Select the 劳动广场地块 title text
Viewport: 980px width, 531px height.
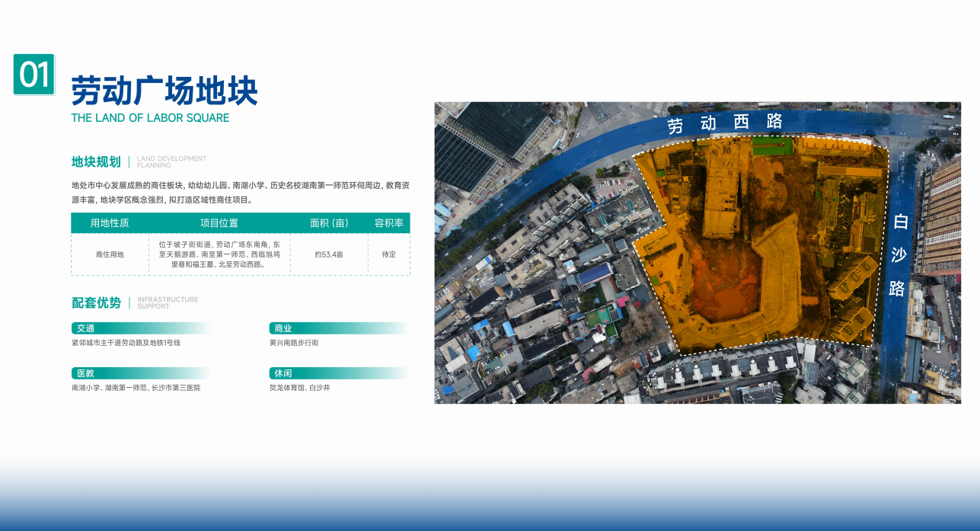pos(164,91)
